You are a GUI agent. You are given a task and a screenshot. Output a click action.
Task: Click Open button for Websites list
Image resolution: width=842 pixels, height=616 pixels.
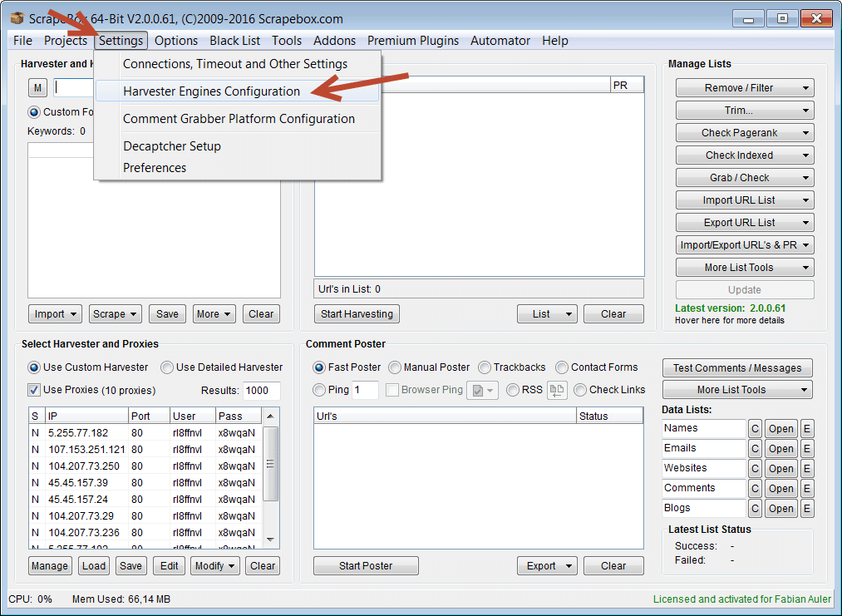pyautogui.click(x=780, y=469)
